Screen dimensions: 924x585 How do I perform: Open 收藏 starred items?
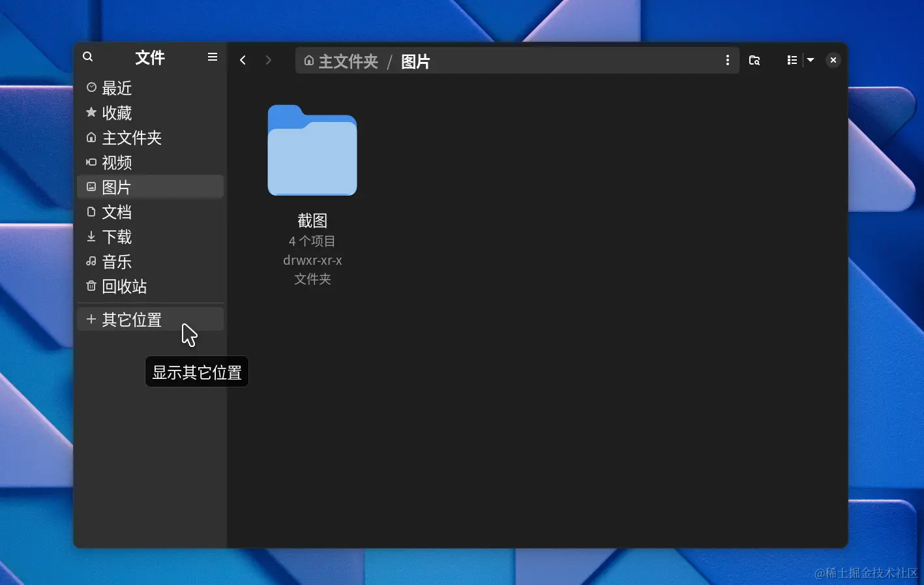tap(150, 113)
